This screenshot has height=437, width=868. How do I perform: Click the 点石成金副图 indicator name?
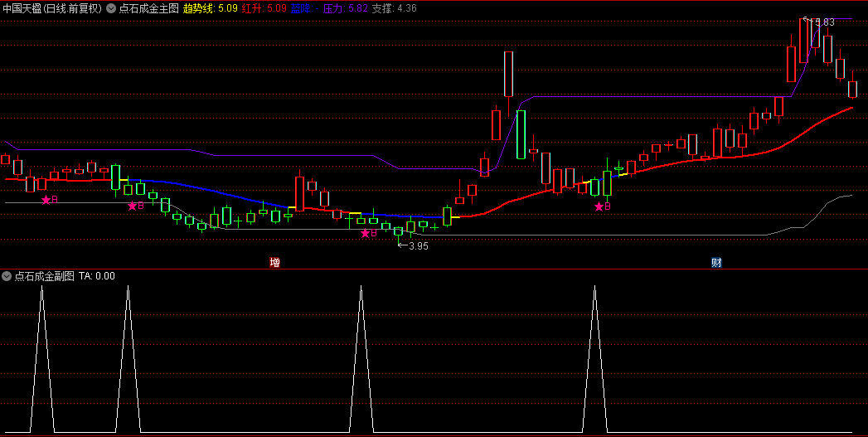(x=44, y=276)
